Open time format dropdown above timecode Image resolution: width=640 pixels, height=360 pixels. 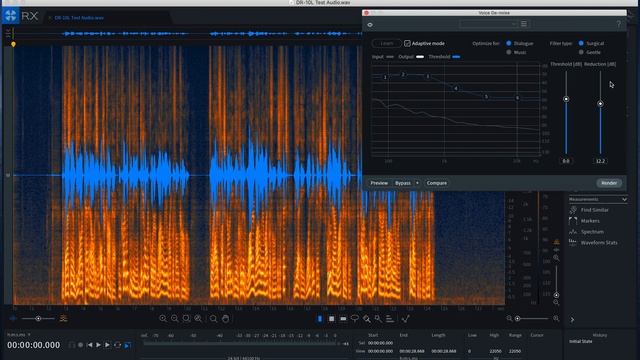coord(18,335)
